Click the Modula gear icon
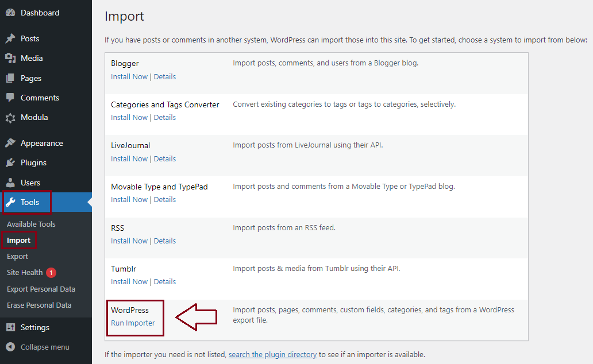593x364 pixels. point(10,118)
